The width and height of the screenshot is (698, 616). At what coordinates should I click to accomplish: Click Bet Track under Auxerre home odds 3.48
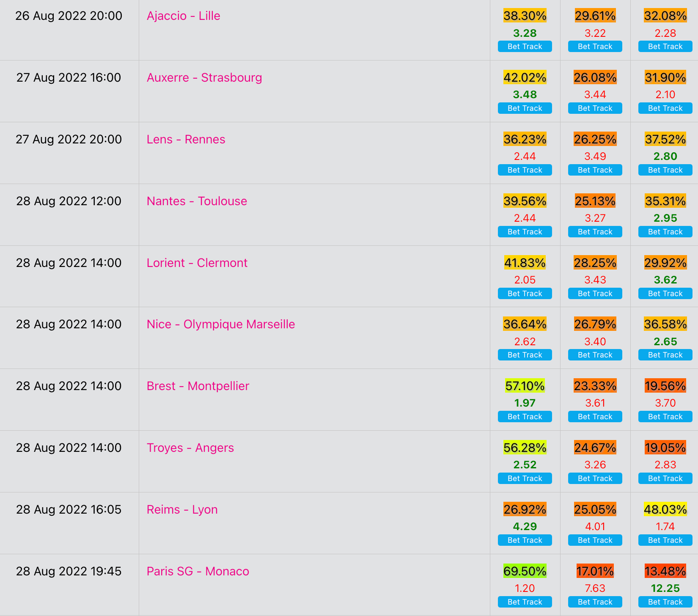[525, 108]
